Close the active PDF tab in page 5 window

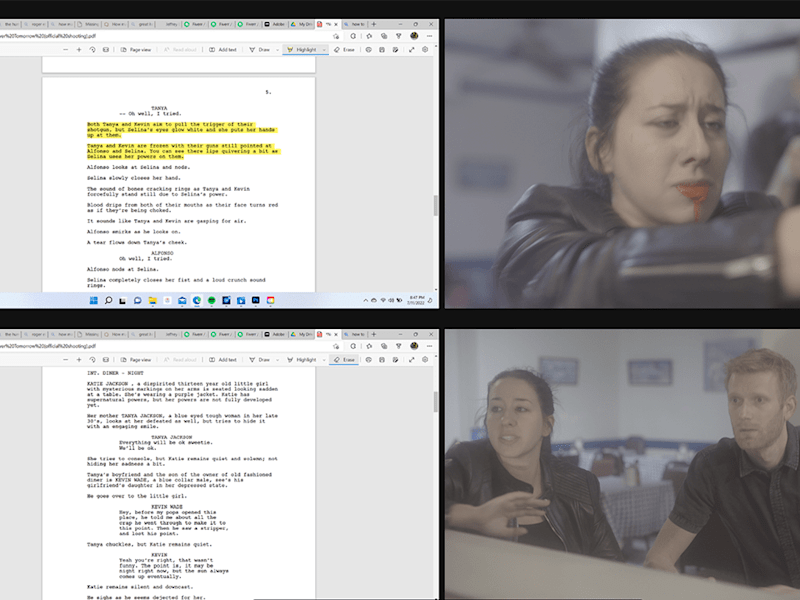pos(336,24)
